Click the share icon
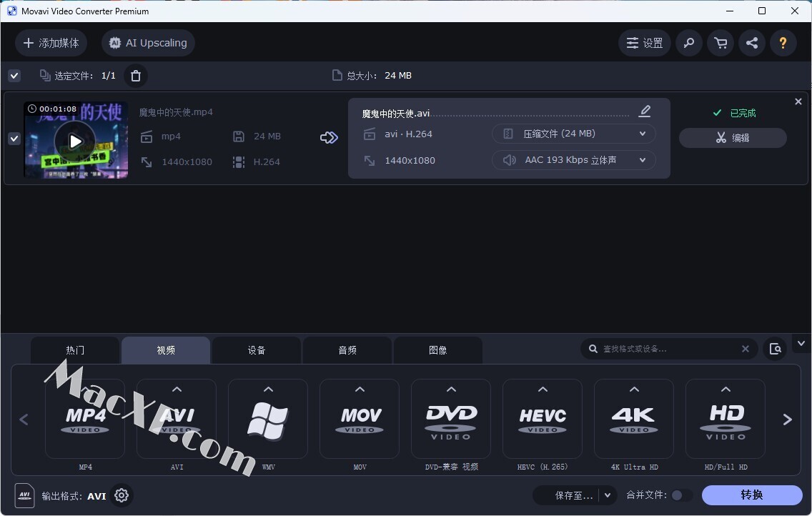 pos(752,43)
